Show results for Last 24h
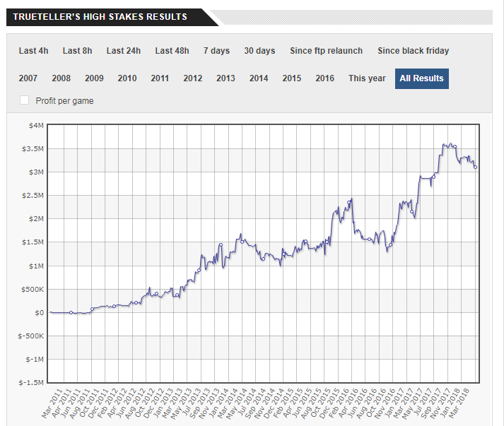This screenshot has height=426, width=504. click(x=124, y=51)
